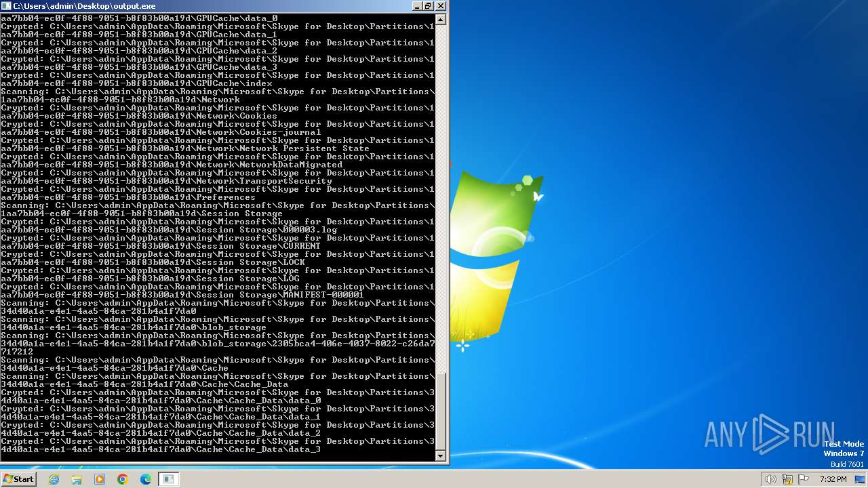Open the Action Center flag icon
Viewport: 868px width, 488px height.
[804, 479]
